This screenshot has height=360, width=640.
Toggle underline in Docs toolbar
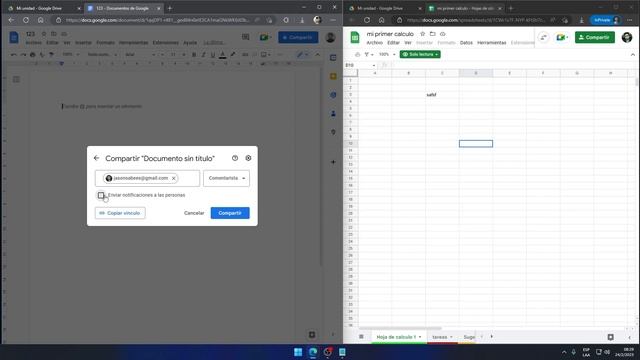213,55
